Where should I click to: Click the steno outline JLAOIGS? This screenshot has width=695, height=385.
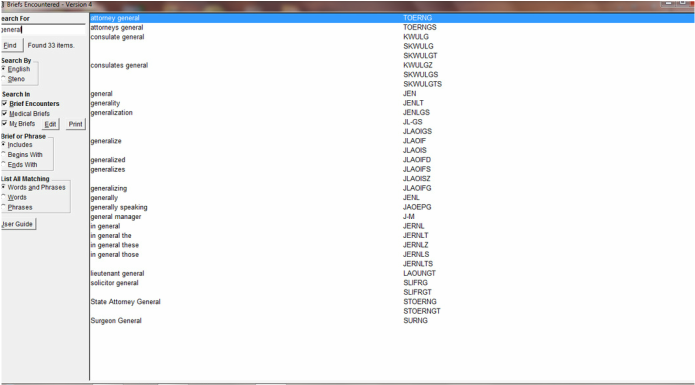(x=417, y=131)
